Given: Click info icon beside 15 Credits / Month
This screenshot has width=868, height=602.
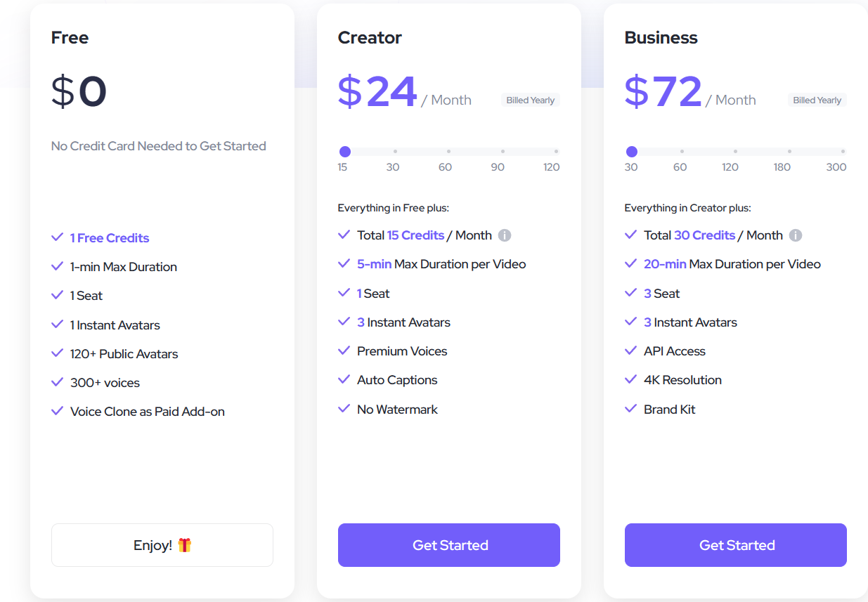Looking at the screenshot, I should 505,235.
